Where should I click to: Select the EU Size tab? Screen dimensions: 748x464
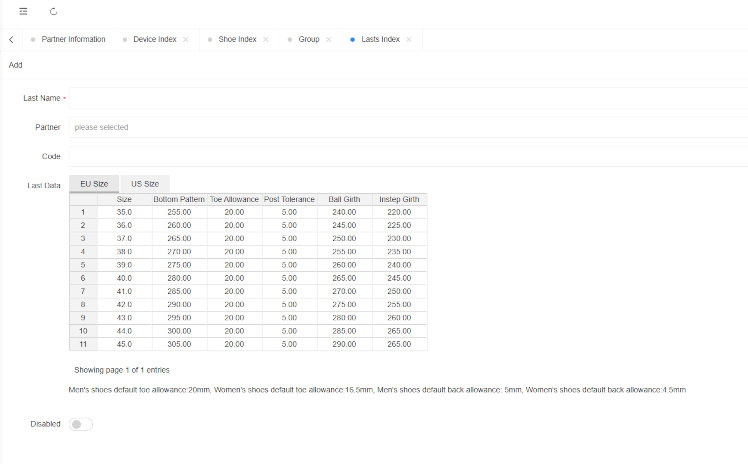[x=94, y=184]
